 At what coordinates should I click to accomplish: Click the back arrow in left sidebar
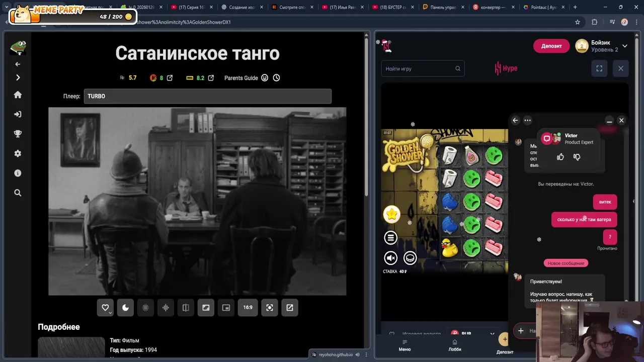coord(18,64)
